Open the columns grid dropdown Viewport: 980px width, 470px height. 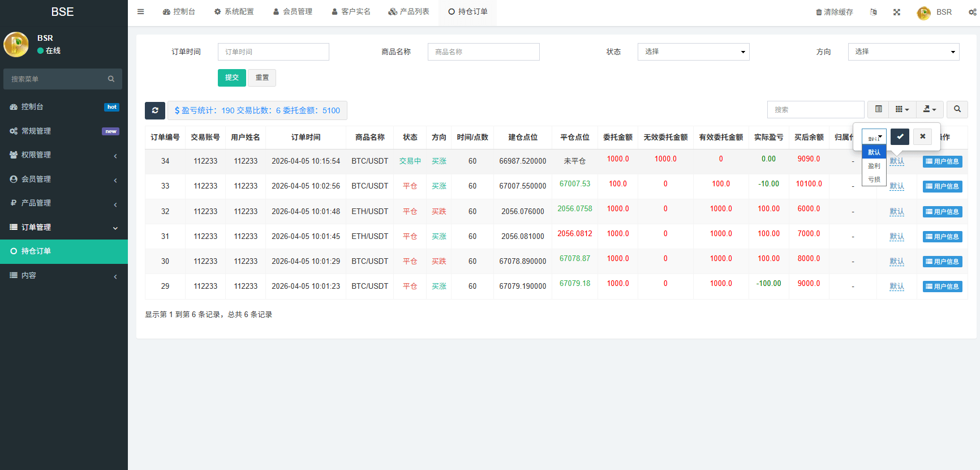pos(902,109)
